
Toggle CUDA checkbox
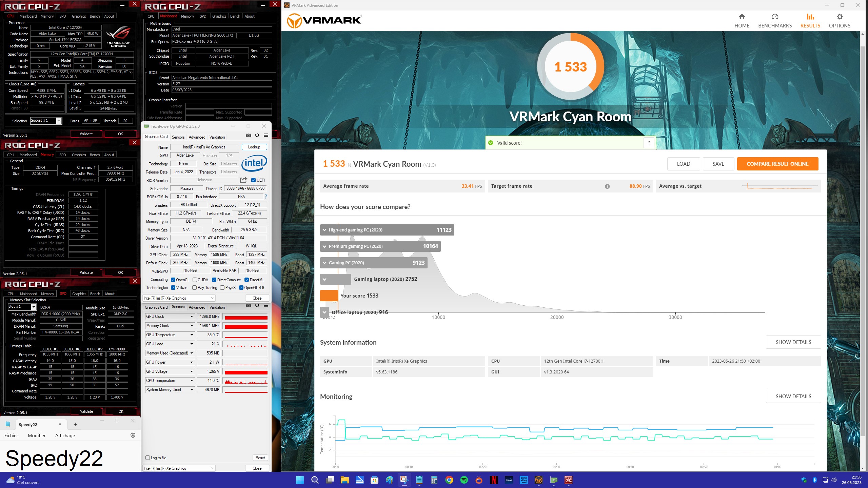point(195,280)
